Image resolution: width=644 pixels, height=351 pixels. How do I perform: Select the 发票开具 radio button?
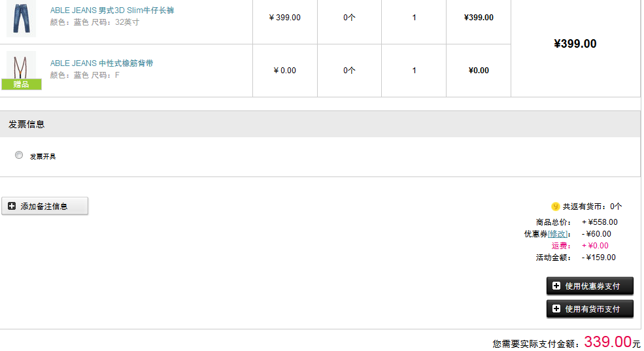tap(19, 155)
